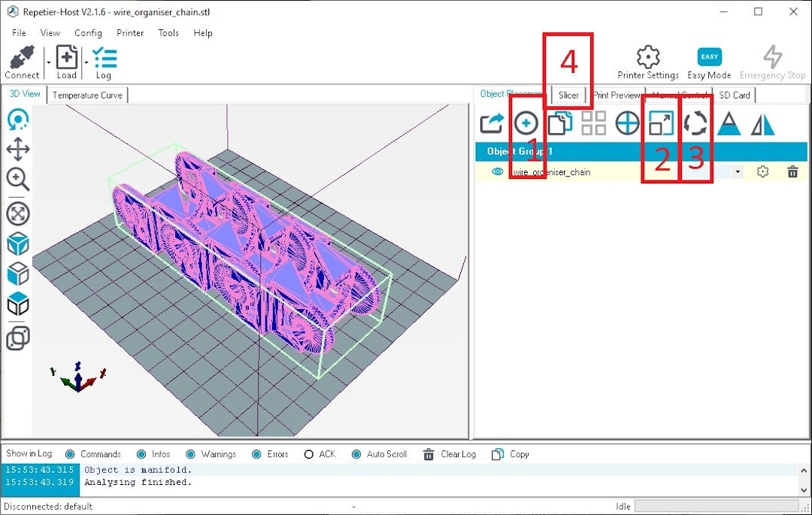Image resolution: width=812 pixels, height=515 pixels.
Task: Load a file with the Load button
Action: coord(67,62)
